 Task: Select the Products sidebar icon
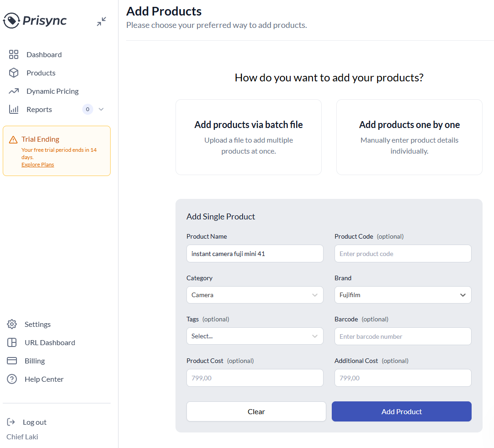click(x=41, y=73)
